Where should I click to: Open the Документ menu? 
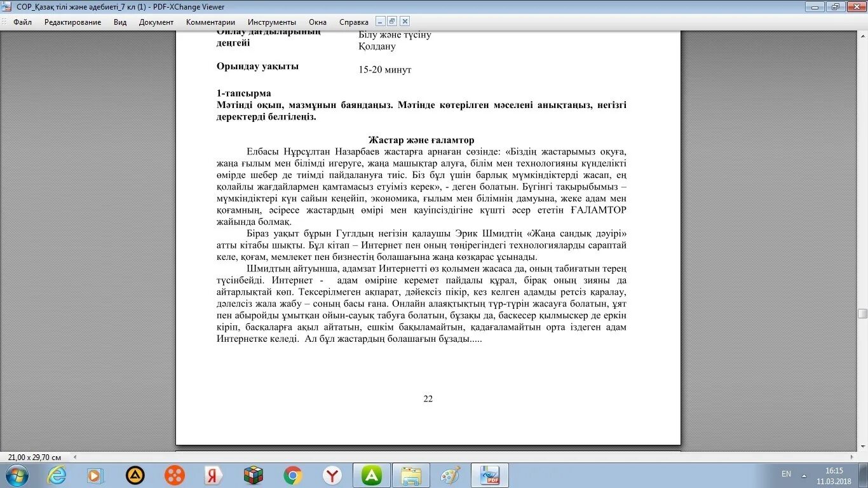pyautogui.click(x=156, y=22)
